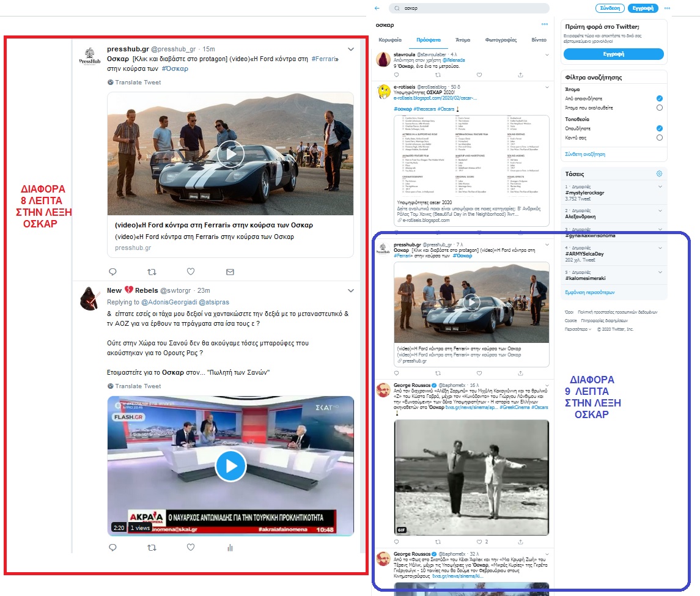Like the presshub.gr tweet in left panel
The height and width of the screenshot is (596, 700).
tap(191, 271)
